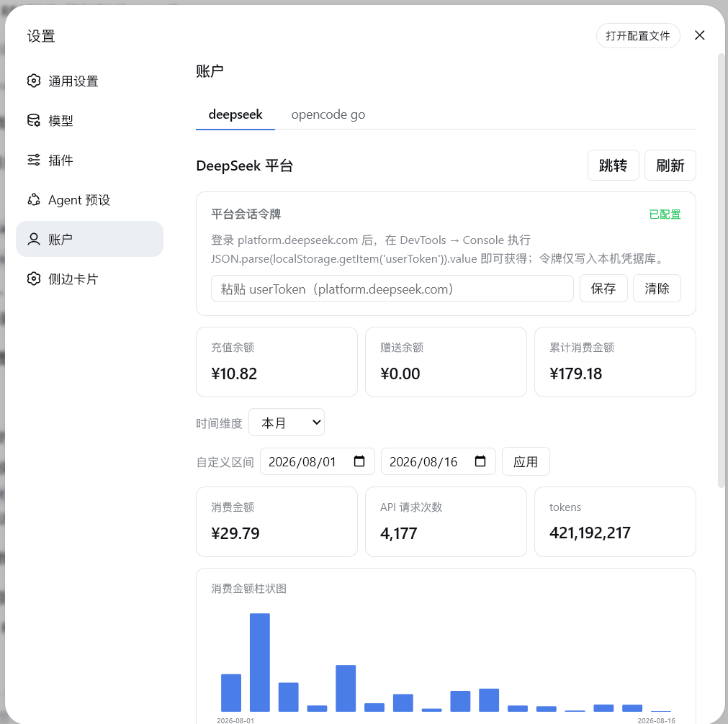Click the DeepSeek 平台 heading
The height and width of the screenshot is (724, 728).
[x=245, y=166]
